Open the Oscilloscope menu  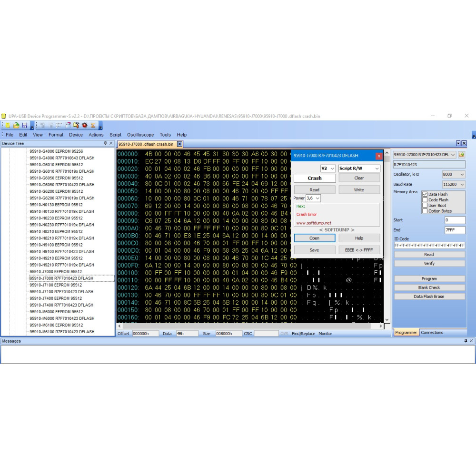click(x=140, y=135)
